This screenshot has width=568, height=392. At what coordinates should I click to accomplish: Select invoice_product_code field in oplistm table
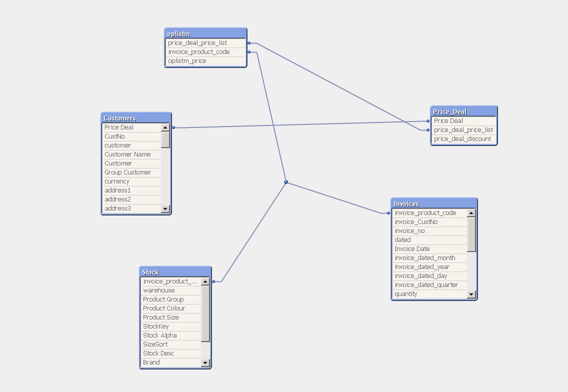(205, 52)
